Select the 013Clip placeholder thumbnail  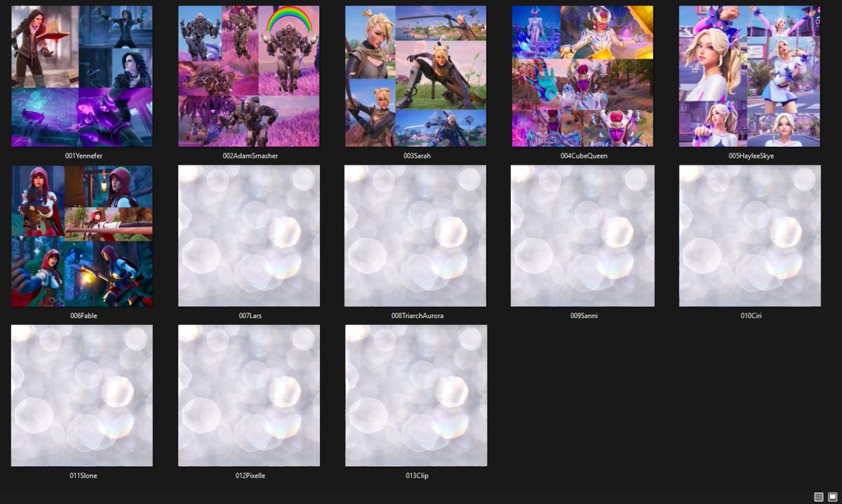tap(416, 396)
